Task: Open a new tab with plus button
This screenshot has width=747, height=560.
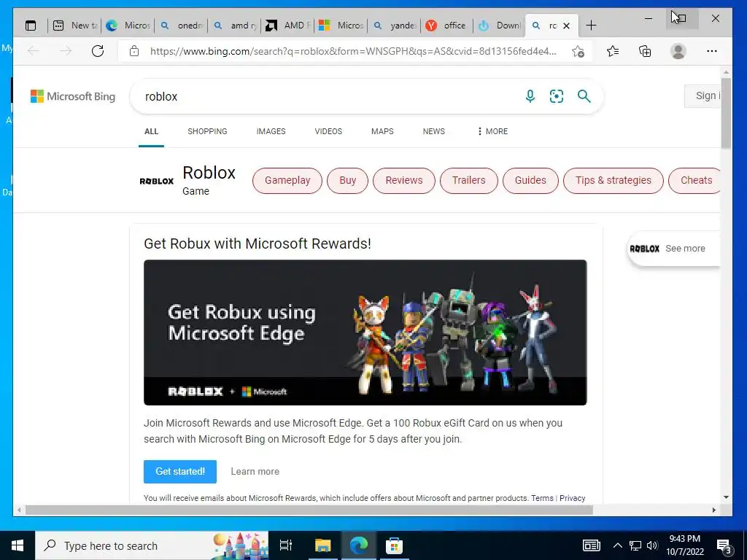Action: 591,26
